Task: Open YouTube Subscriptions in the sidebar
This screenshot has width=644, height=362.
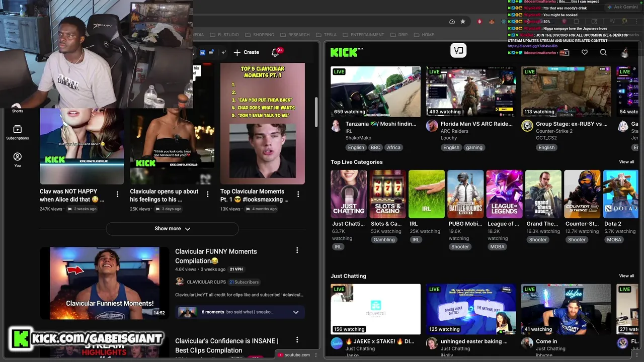Action: coord(18,132)
